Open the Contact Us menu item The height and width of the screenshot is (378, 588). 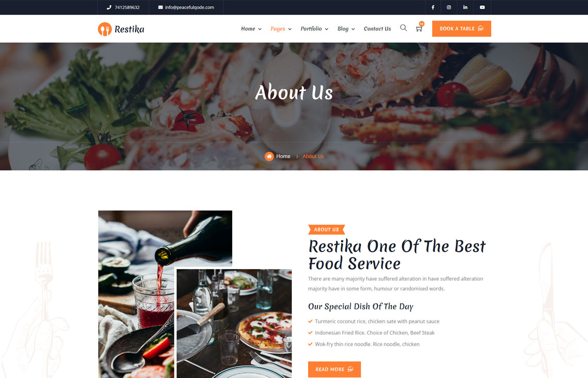[377, 28]
